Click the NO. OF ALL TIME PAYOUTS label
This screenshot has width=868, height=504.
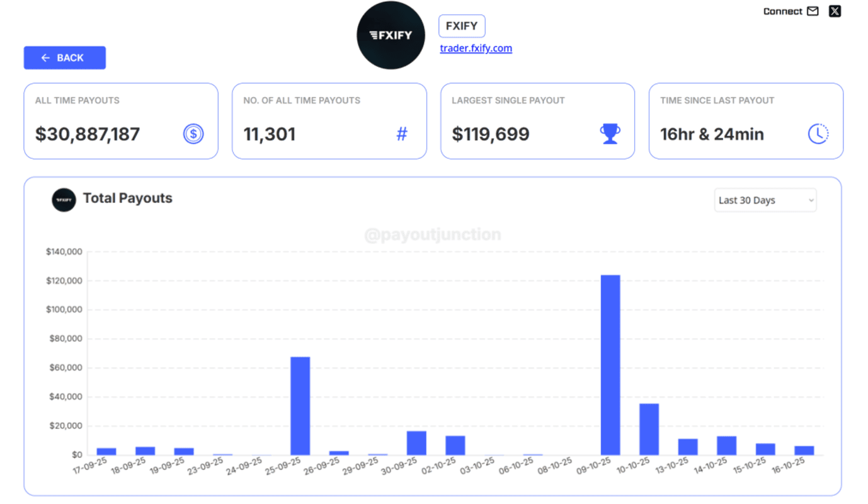(302, 100)
